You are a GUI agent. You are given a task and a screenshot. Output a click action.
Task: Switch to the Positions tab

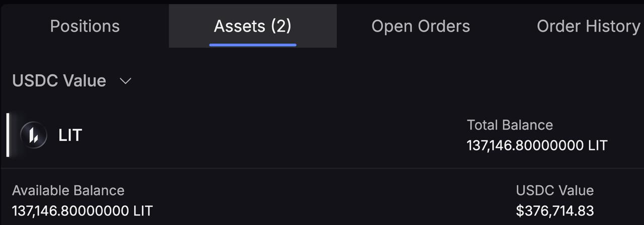click(85, 26)
